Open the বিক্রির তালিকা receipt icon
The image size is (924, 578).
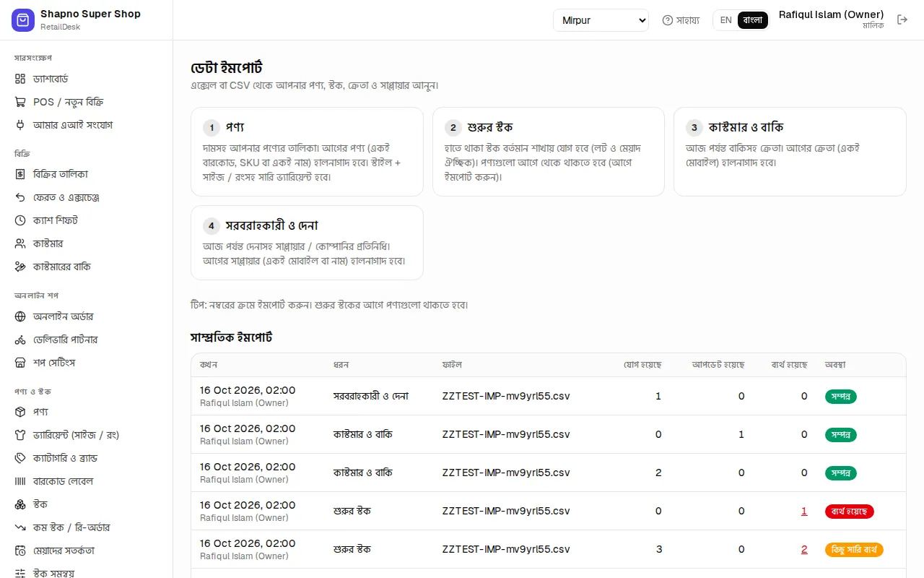pyautogui.click(x=20, y=174)
